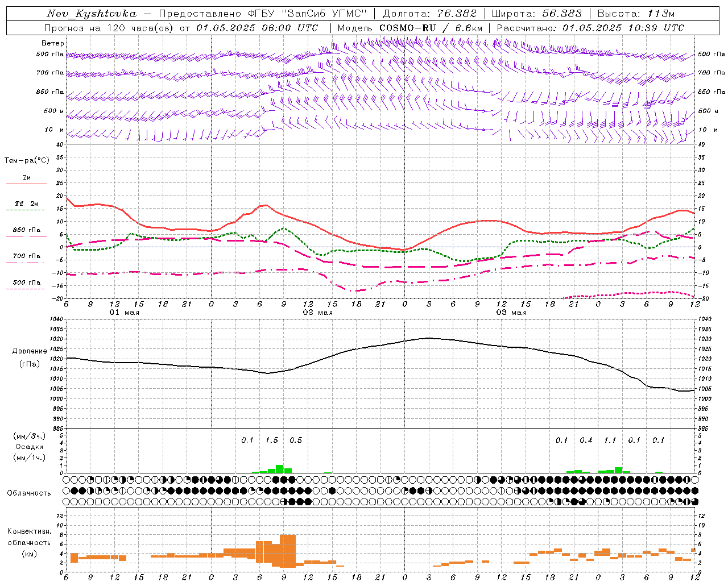Click the 700 гПа temperature legend entry
Viewport: 728px width, 582px height.
pyautogui.click(x=27, y=256)
